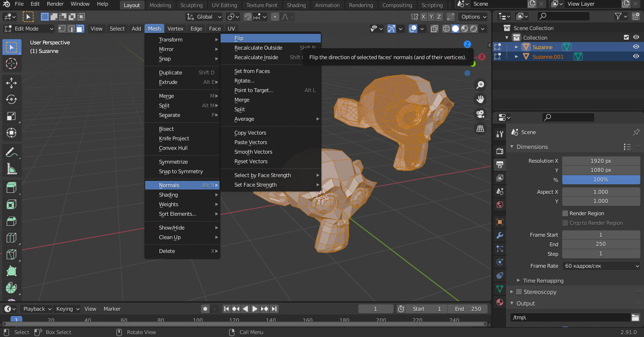The image size is (644, 337).
Task: Open the Render Properties tab
Action: click(499, 150)
